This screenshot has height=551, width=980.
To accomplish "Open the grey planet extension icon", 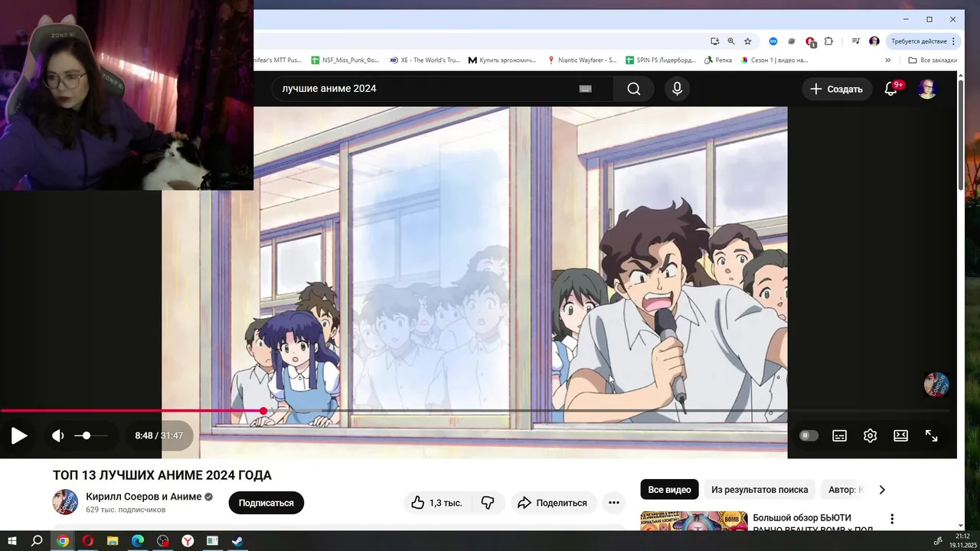I will (x=792, y=41).
